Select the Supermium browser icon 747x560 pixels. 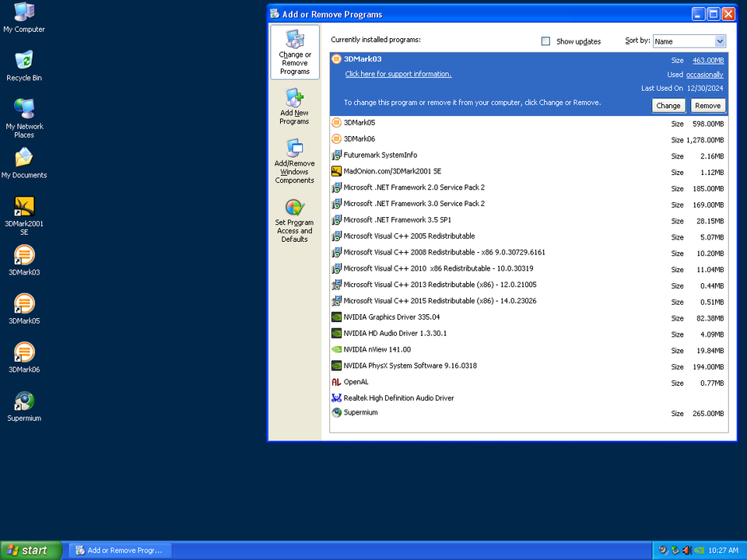[337, 414]
